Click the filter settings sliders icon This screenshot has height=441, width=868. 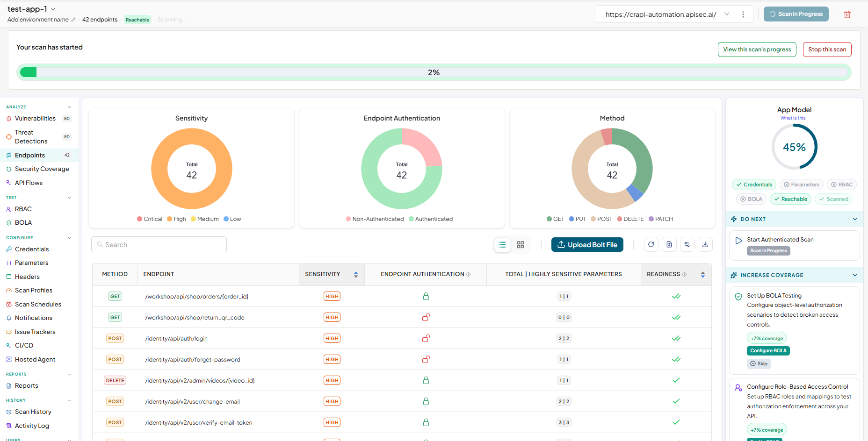tap(687, 244)
